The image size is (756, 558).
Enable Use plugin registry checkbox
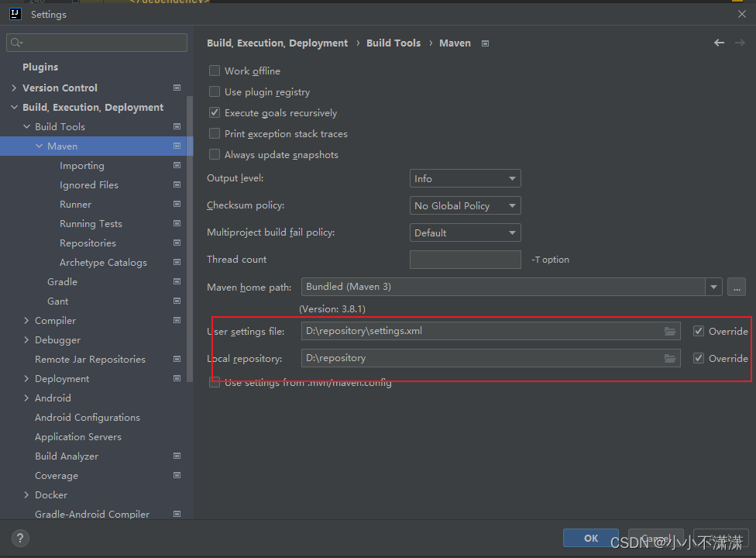[215, 91]
